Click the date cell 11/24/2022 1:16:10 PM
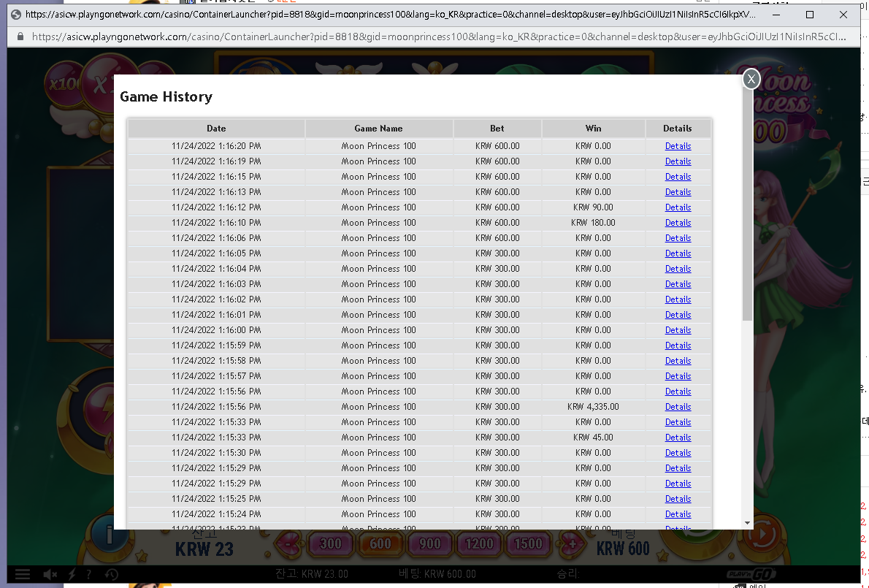 [216, 222]
